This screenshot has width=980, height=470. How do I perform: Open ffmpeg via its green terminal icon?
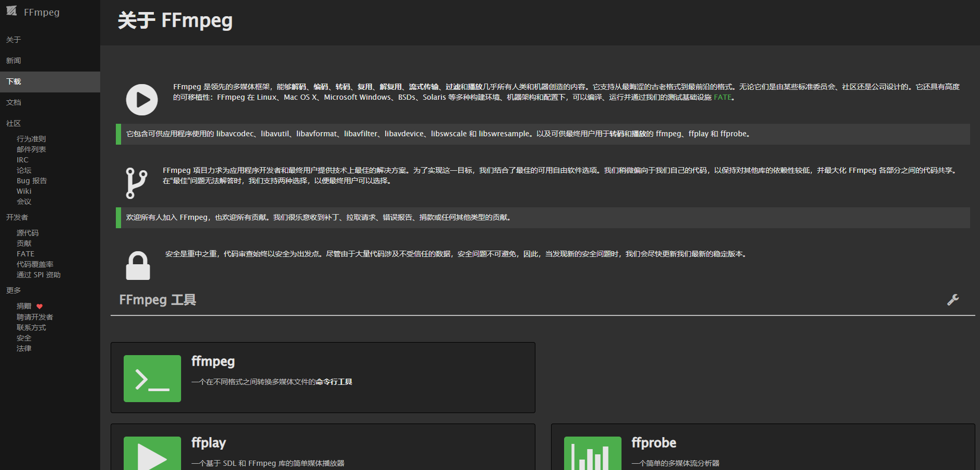(x=152, y=379)
